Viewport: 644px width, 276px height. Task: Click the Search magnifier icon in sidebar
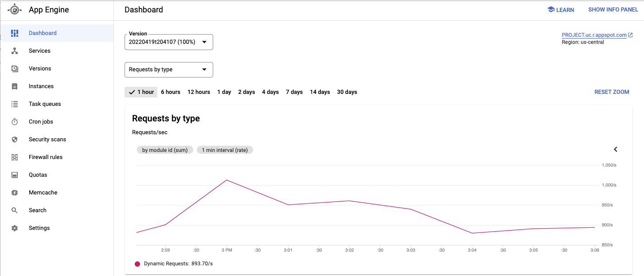[x=15, y=210]
